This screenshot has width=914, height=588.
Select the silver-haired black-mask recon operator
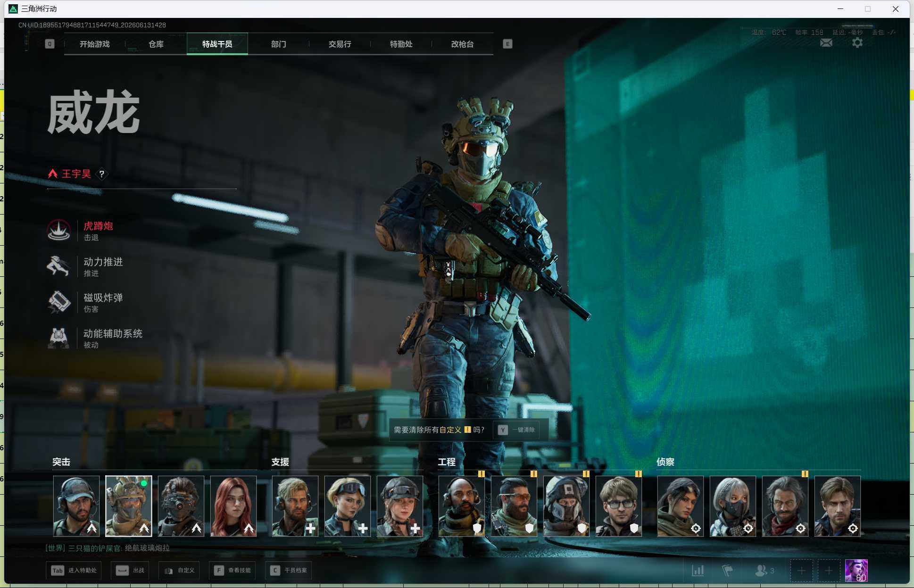tap(733, 506)
